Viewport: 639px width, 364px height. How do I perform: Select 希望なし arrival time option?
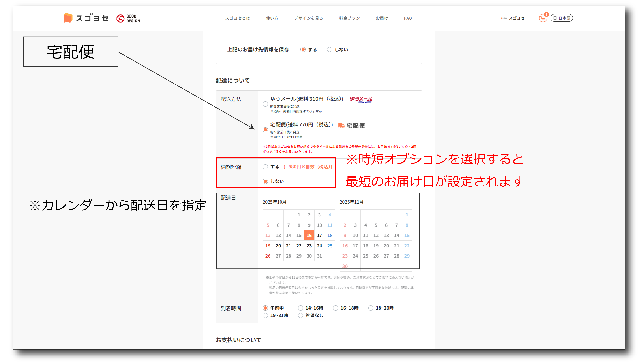click(300, 316)
